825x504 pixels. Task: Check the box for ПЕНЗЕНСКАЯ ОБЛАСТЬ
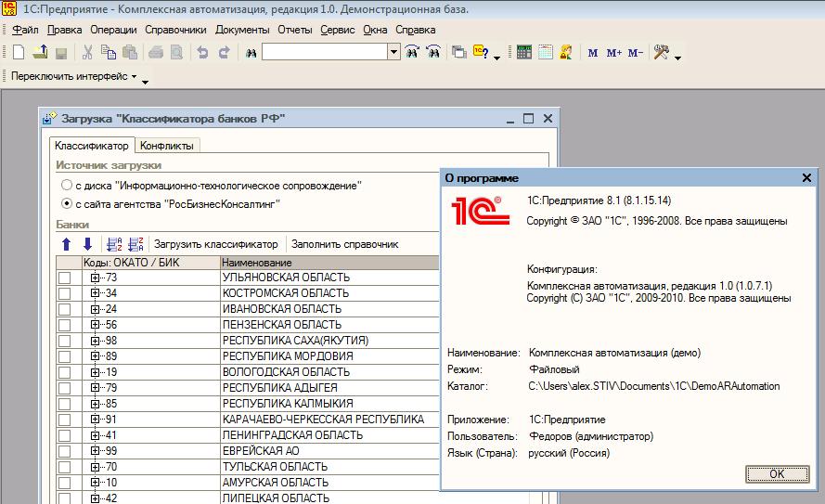[64, 325]
